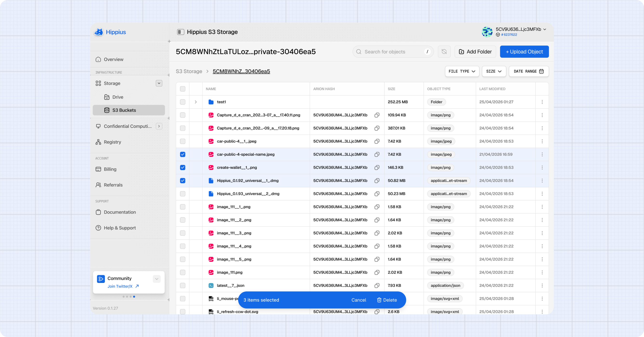Image resolution: width=644 pixels, height=337 pixels.
Task: Open row actions menu for test1 folder
Action: [x=542, y=102]
